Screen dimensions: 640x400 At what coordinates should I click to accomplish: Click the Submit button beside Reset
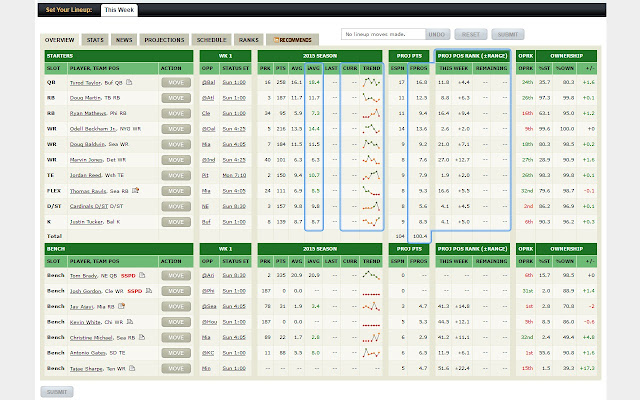click(508, 34)
